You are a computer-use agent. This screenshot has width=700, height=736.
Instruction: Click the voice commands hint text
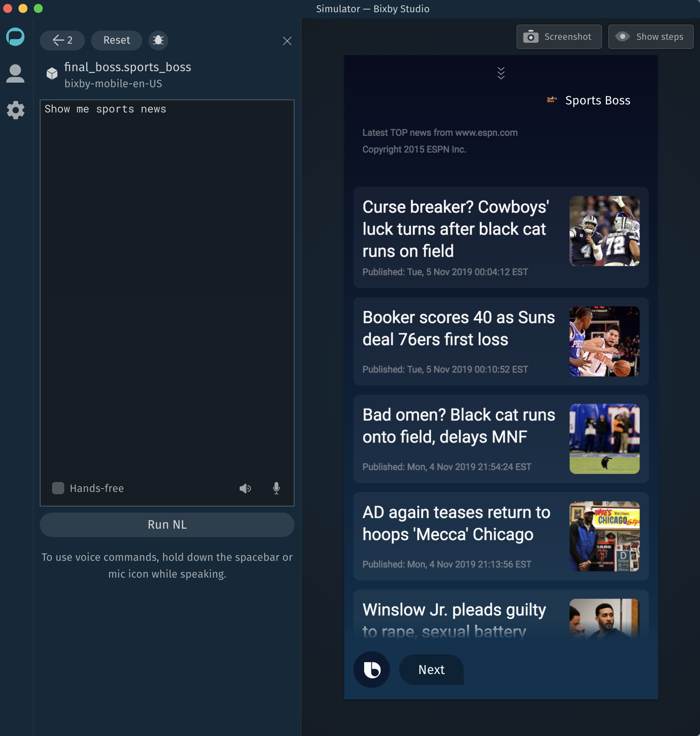167,565
